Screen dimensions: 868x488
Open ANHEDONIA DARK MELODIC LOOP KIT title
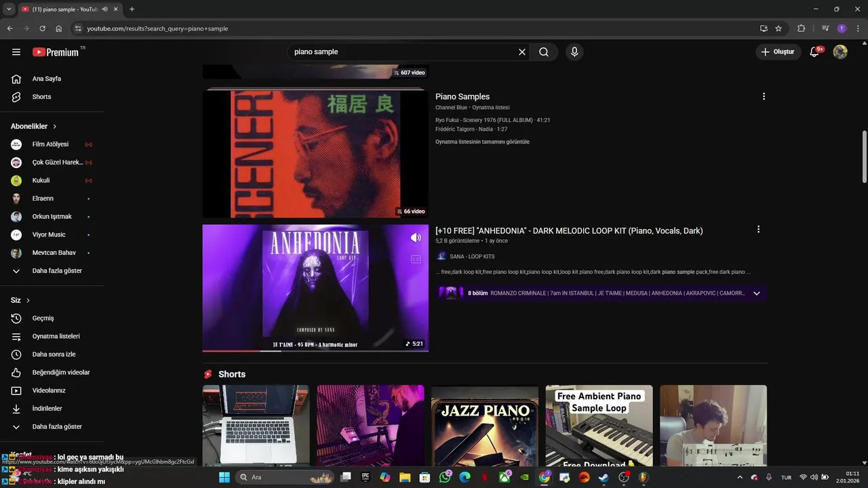[x=569, y=231]
